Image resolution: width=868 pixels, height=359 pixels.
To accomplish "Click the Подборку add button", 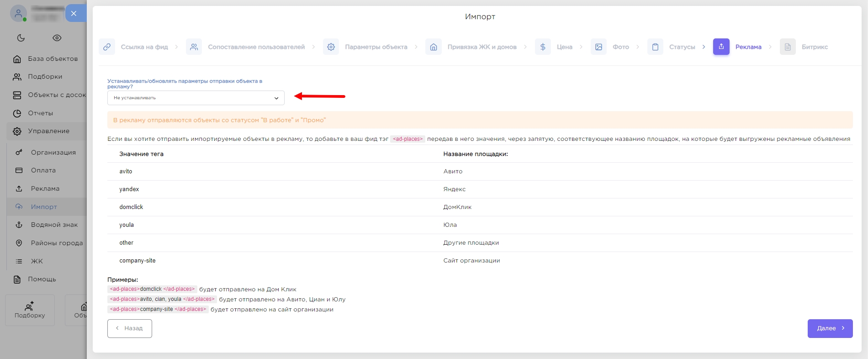I will (30, 310).
